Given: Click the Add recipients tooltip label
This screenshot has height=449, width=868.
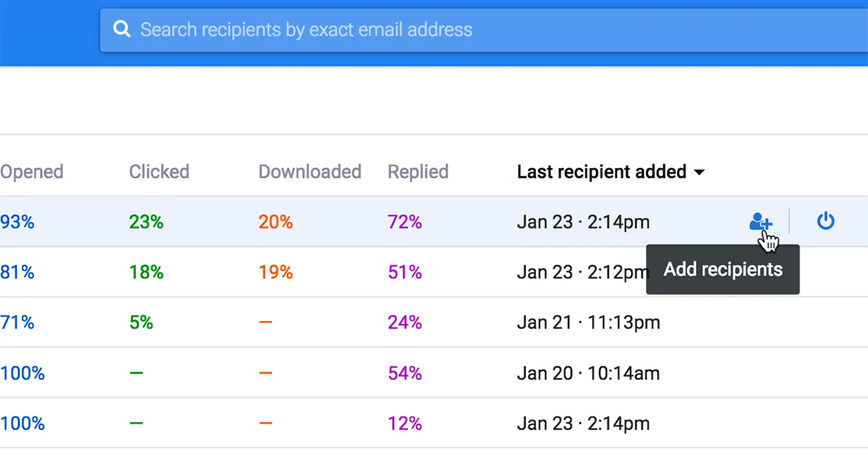Looking at the screenshot, I should coord(723,270).
